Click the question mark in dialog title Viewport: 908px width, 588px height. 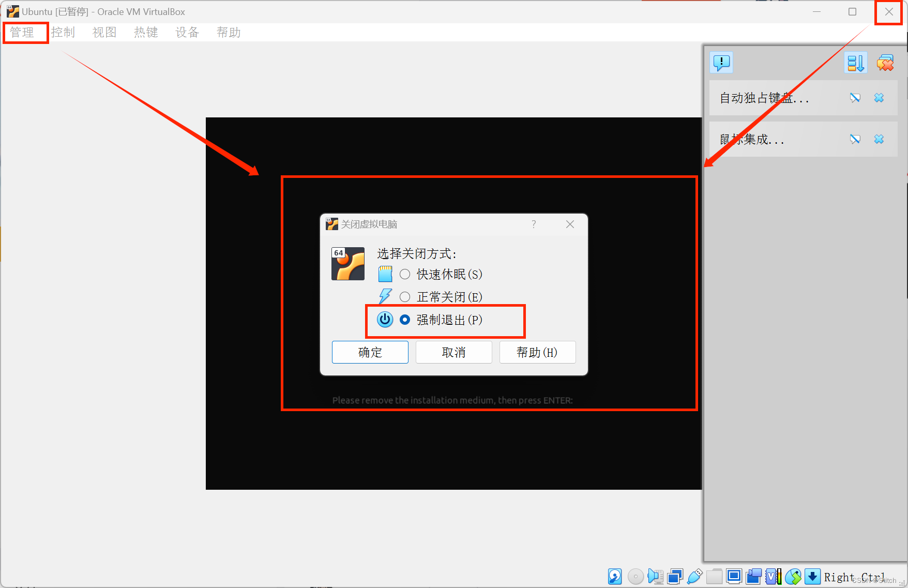[x=534, y=224]
